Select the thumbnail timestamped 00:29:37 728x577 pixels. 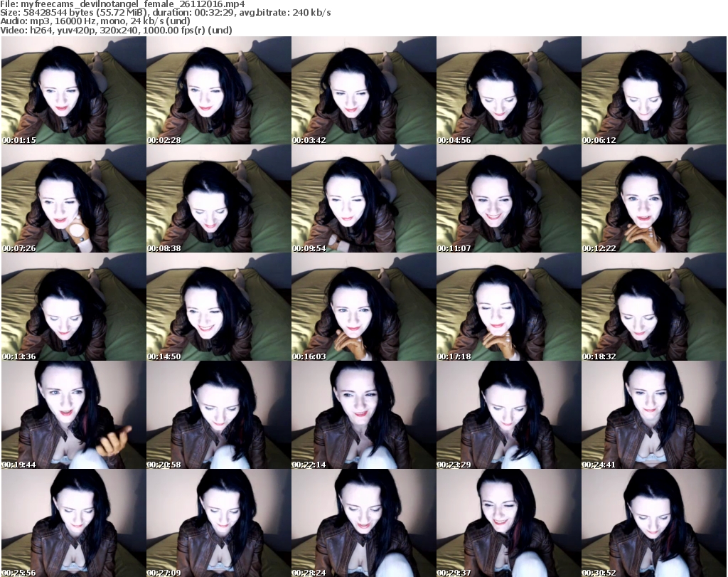click(508, 523)
